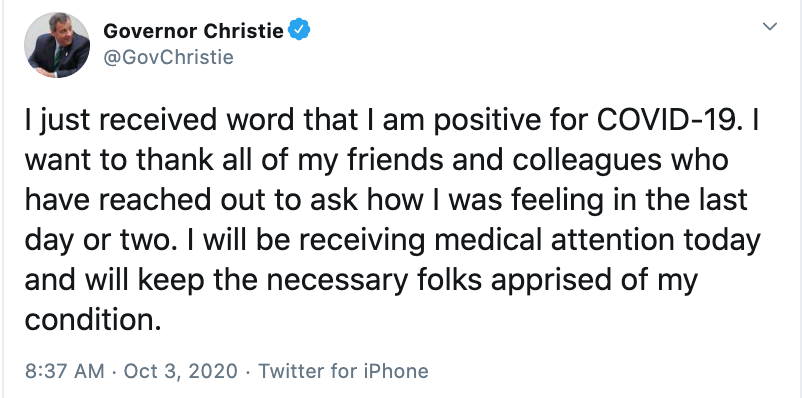Viewport: 802px width, 398px height.
Task: Click the line mentioning medical attention today
Action: pyautogui.click(x=393, y=240)
